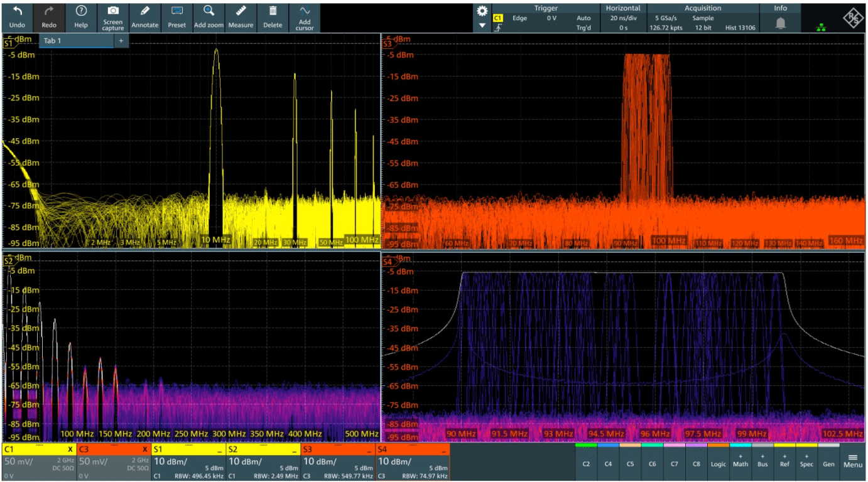The image size is (868, 482).
Task: Enable the Gen generator
Action: (x=828, y=461)
